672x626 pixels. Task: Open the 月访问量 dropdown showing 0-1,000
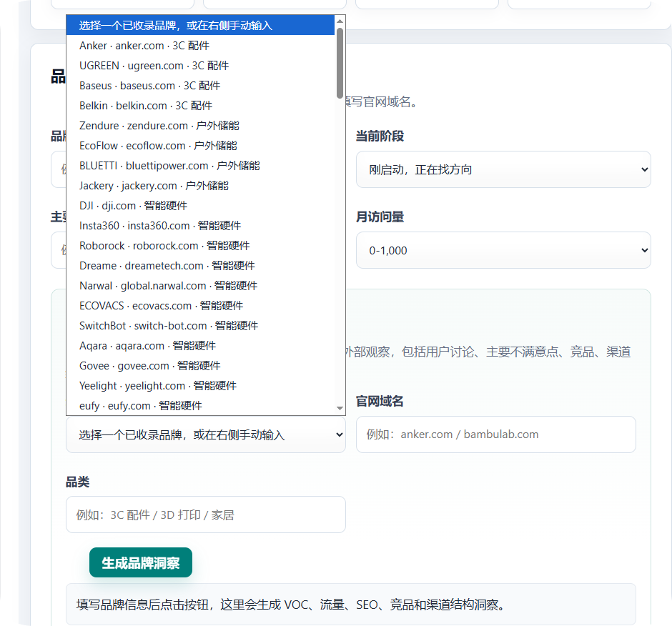[x=503, y=250]
